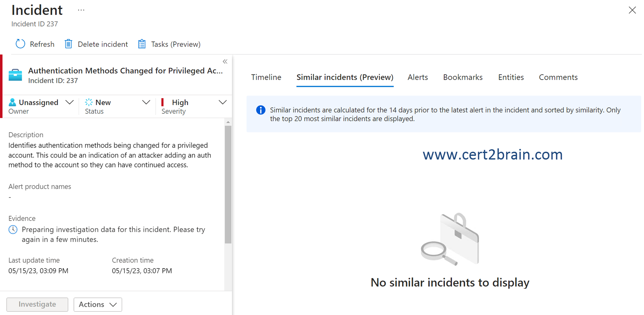Change Severity using the dropdown
The width and height of the screenshot is (644, 315).
click(223, 102)
